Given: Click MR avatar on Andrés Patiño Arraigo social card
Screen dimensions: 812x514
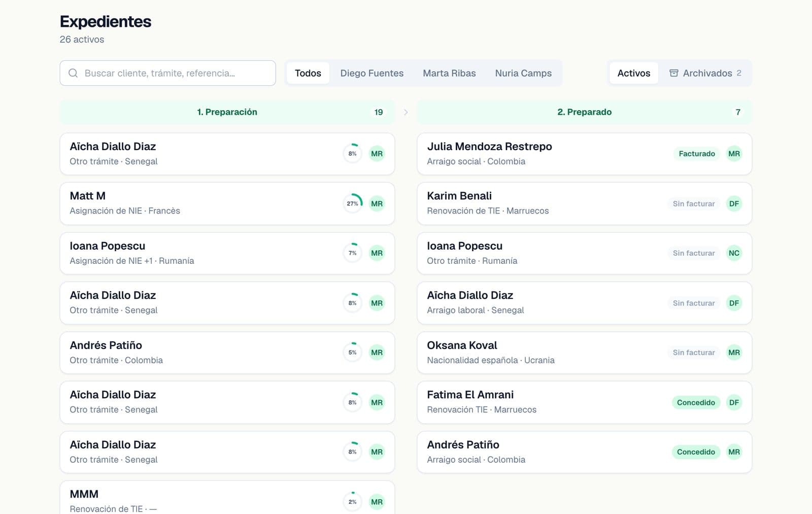Looking at the screenshot, I should (734, 452).
